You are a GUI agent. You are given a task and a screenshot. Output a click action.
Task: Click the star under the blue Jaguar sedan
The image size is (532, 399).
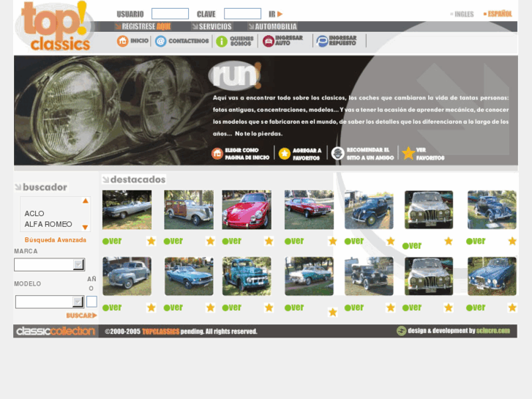point(512,307)
